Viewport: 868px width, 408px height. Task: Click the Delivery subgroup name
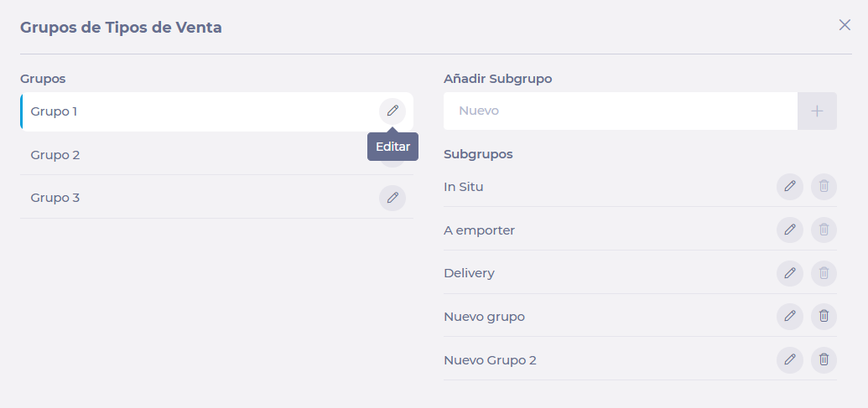coord(469,273)
